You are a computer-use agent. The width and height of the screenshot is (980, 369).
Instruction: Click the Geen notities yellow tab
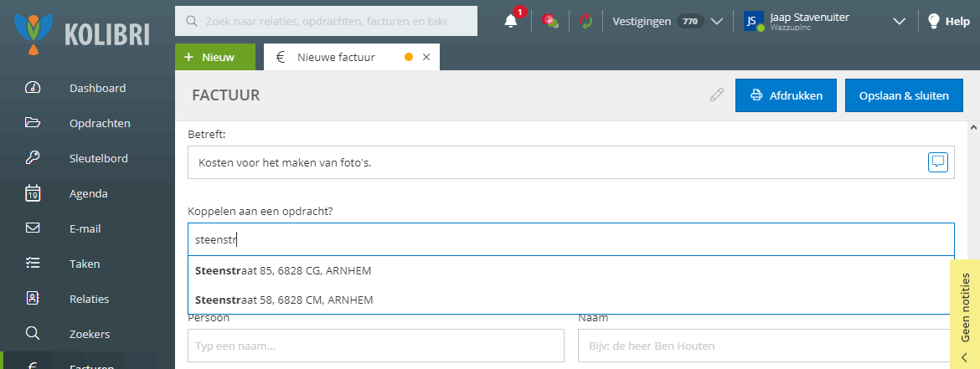click(964, 314)
